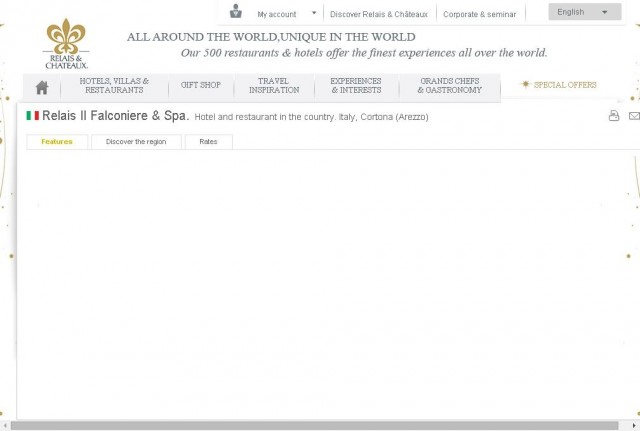The image size is (640, 431).
Task: Select the Features tab
Action: tap(57, 142)
